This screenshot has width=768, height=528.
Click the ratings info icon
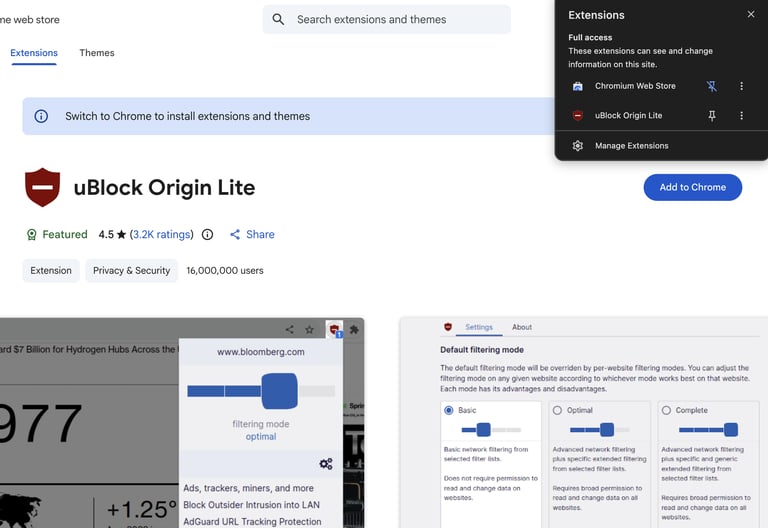pos(208,235)
